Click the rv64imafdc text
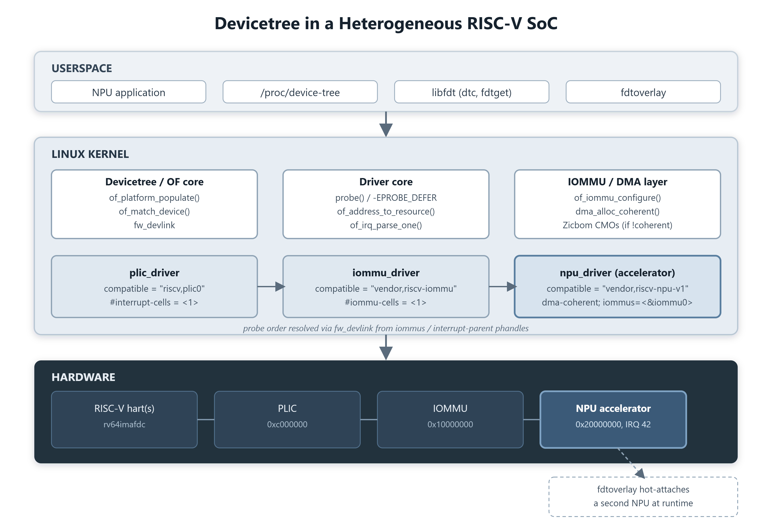 124,424
